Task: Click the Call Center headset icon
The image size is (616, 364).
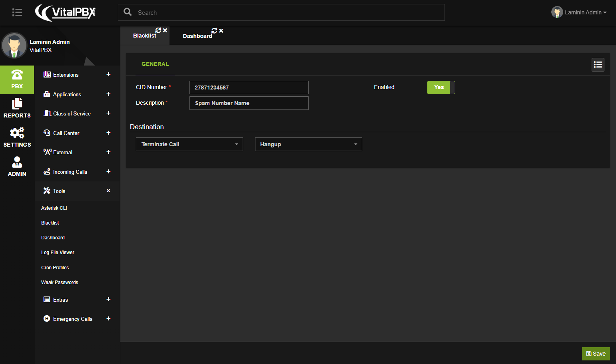Action: (47, 133)
